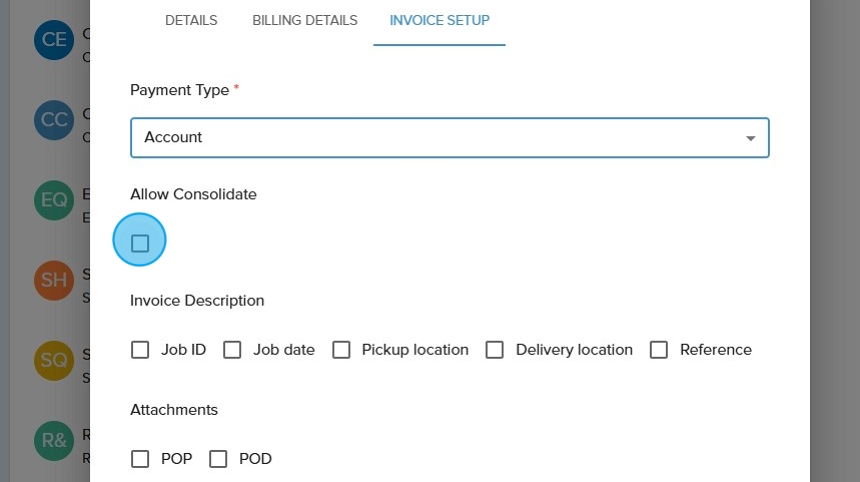Select the Invoice Setup tab
Viewport: 860px width, 482px height.
(x=439, y=21)
